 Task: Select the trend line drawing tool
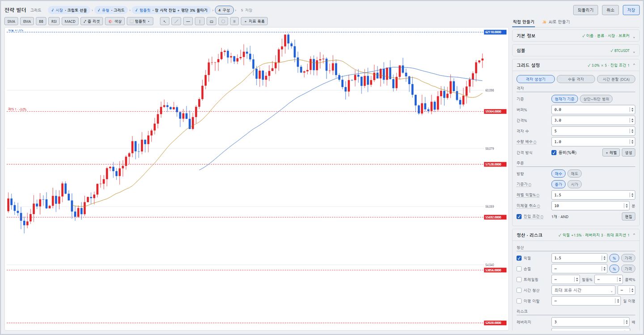pyautogui.click(x=176, y=21)
